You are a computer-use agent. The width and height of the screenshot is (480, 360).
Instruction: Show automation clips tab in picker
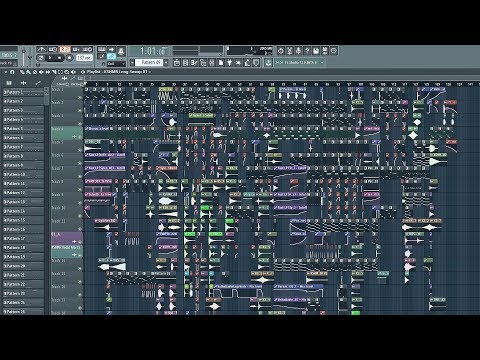pyautogui.click(x=38, y=83)
